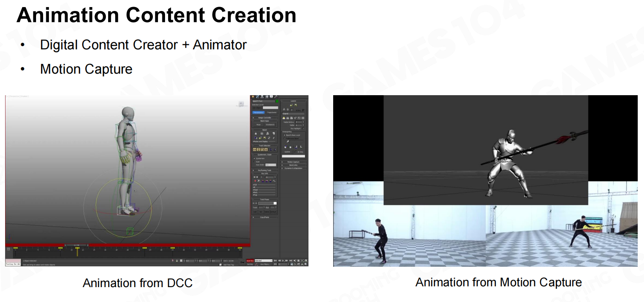Click the Update button under Retargeting

pyautogui.click(x=287, y=152)
